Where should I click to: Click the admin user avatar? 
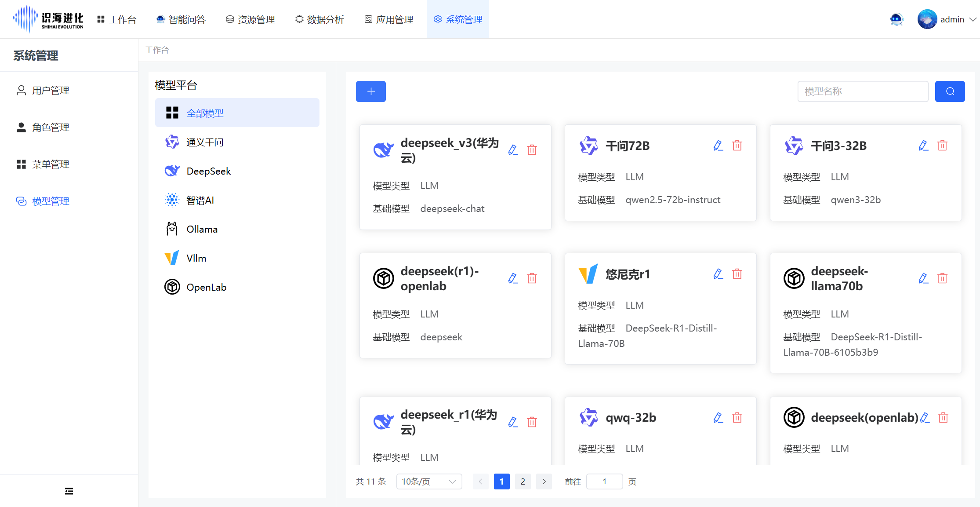pyautogui.click(x=927, y=19)
